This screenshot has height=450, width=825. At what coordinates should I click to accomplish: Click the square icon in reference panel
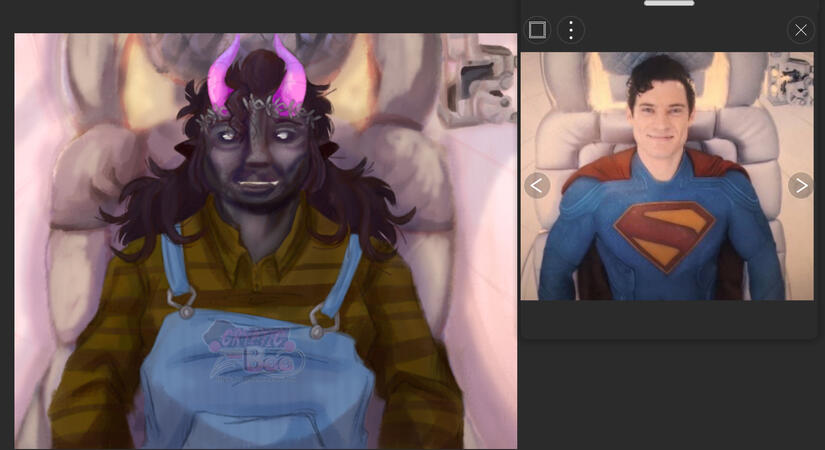point(537,30)
